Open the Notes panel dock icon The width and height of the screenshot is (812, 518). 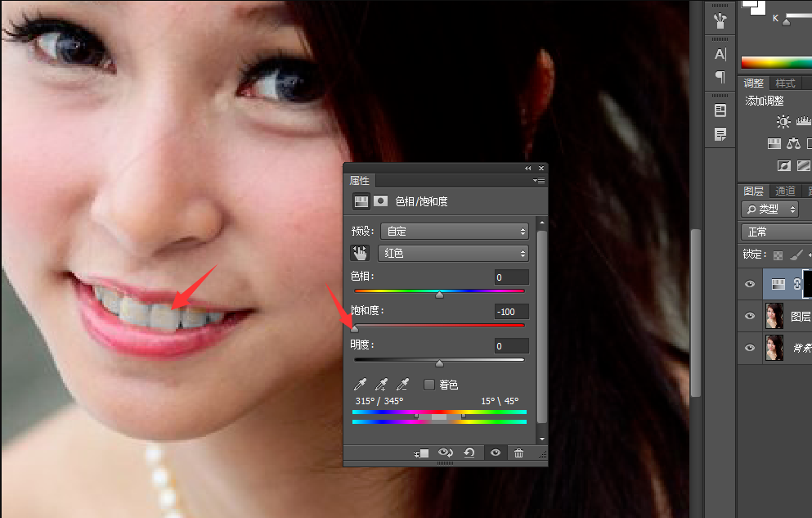coord(720,134)
